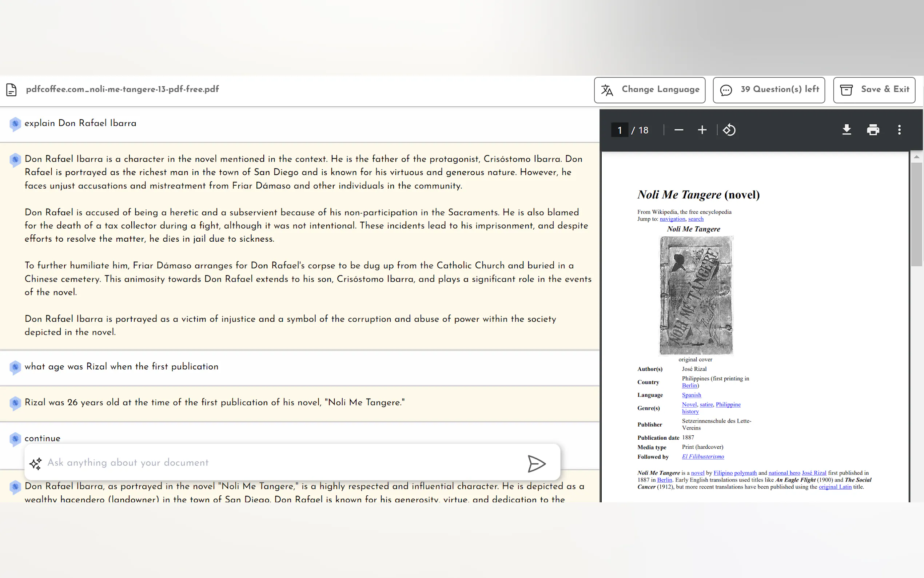
Task: Click the PDF vertical scrollbar thumb
Action: pos(916,214)
